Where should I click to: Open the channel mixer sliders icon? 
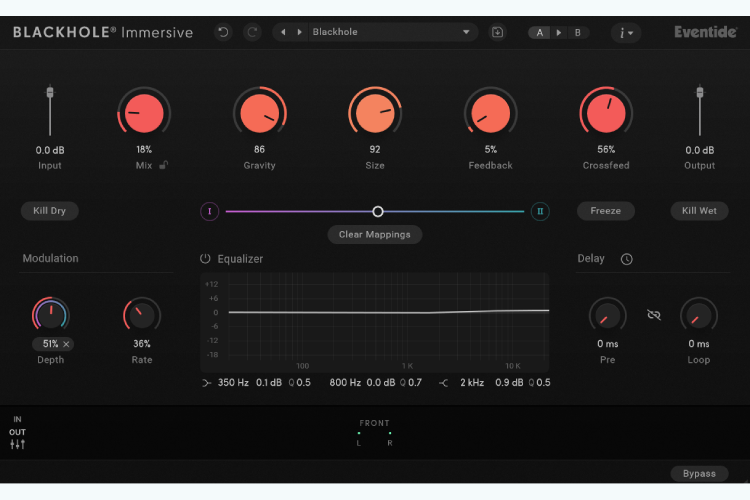click(18, 444)
